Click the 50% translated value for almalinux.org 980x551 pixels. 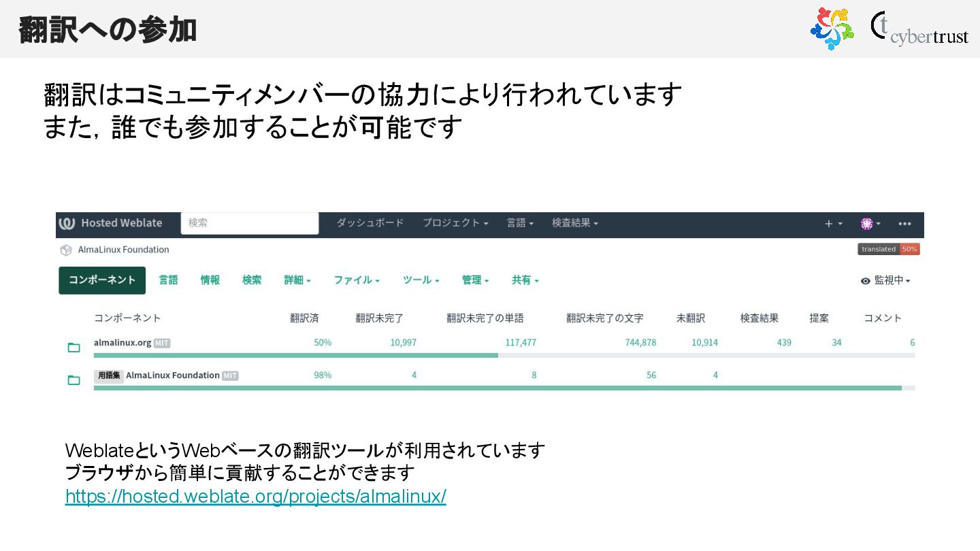pyautogui.click(x=323, y=343)
